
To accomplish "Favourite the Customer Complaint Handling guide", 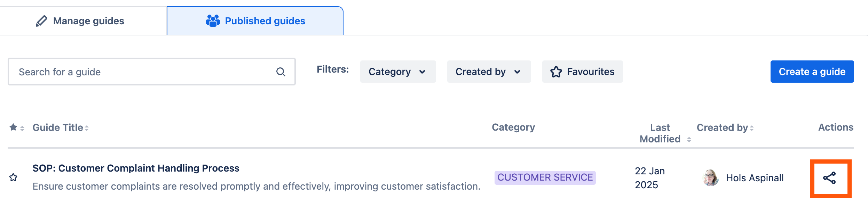I will (13, 177).
